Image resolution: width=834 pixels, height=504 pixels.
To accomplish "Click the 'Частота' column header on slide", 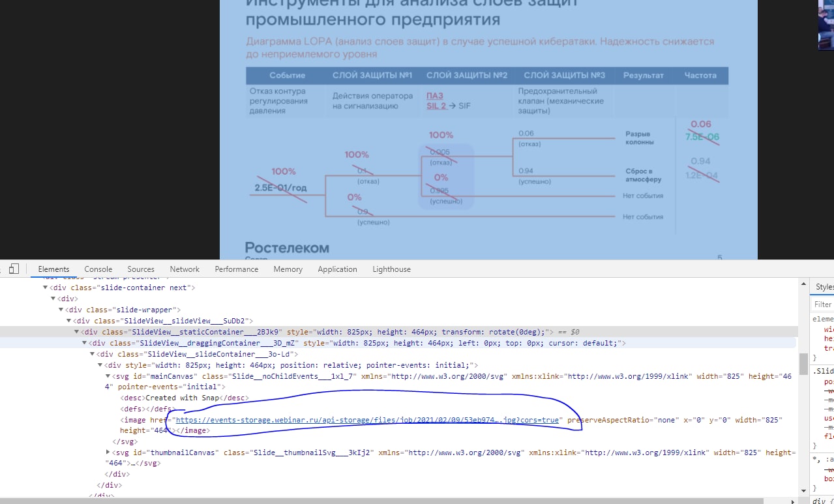I will pos(700,76).
